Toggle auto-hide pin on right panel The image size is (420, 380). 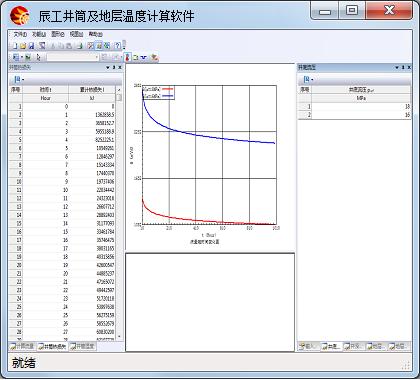pos(403,67)
